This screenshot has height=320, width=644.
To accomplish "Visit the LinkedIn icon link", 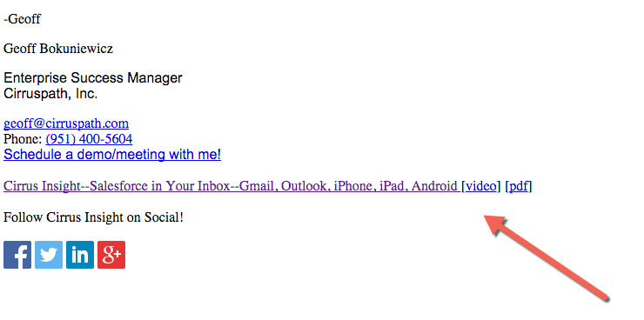I will point(80,255).
